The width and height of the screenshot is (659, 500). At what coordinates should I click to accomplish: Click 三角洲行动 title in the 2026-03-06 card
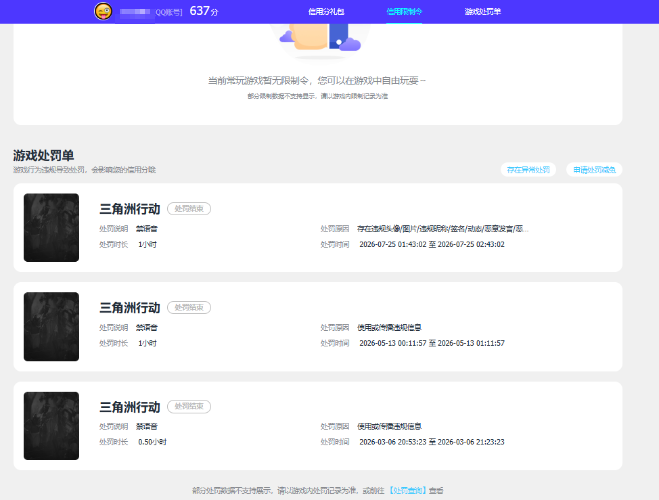pos(130,407)
